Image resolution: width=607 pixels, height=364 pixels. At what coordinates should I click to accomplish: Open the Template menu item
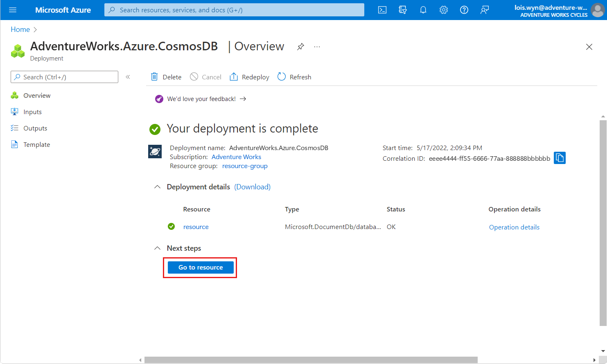pos(36,144)
